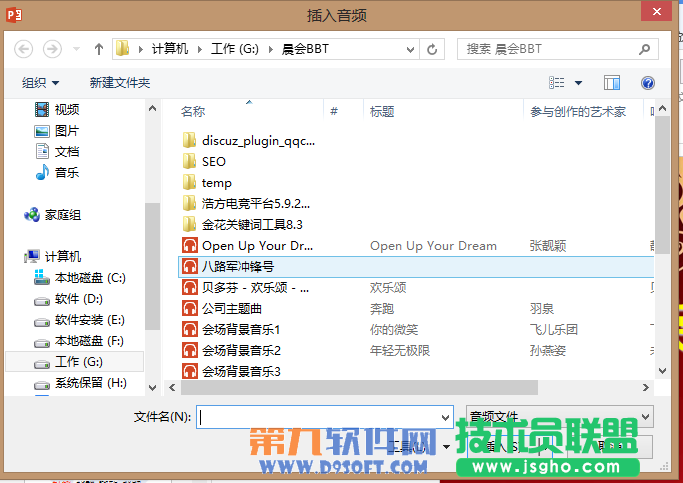The height and width of the screenshot is (483, 683).
Task: Open 本地磁盘 (F:) drive
Action: 79,341
